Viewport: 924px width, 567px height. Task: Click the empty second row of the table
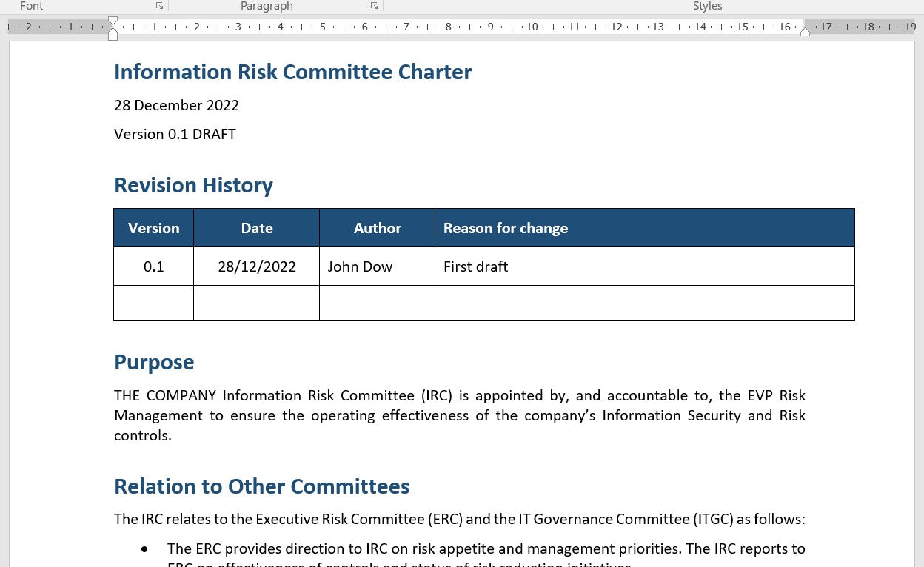click(x=481, y=302)
